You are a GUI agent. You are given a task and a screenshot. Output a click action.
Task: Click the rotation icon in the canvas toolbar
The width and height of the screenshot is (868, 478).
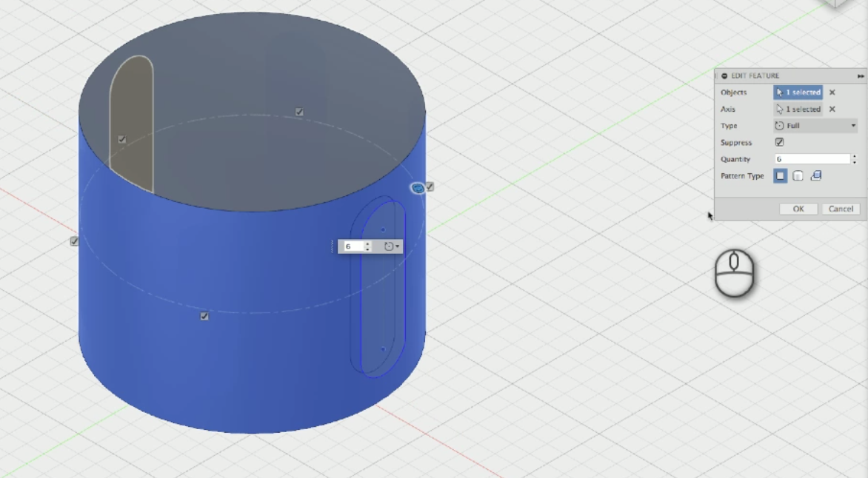(389, 246)
